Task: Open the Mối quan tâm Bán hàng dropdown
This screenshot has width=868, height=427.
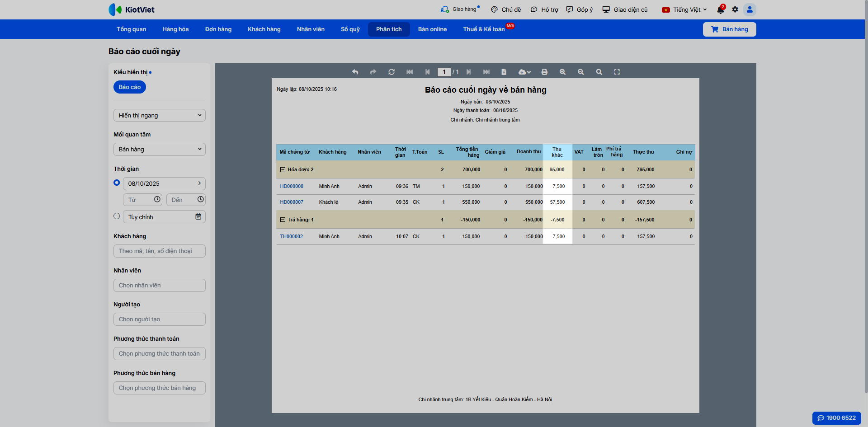Action: click(160, 149)
